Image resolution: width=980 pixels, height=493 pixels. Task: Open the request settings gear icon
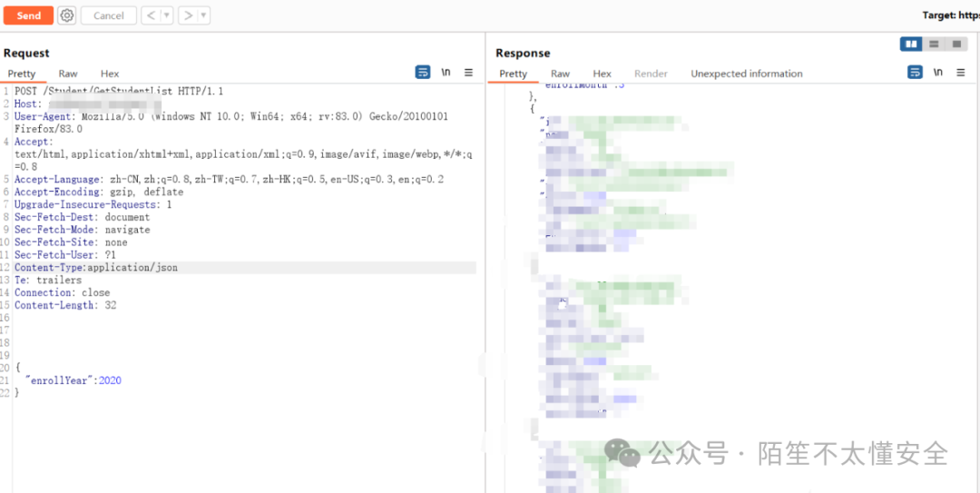[67, 15]
